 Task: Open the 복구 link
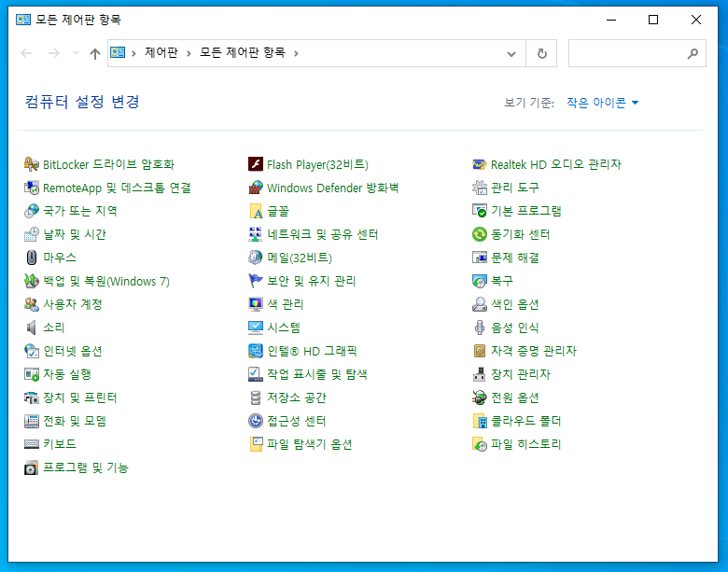(x=502, y=281)
